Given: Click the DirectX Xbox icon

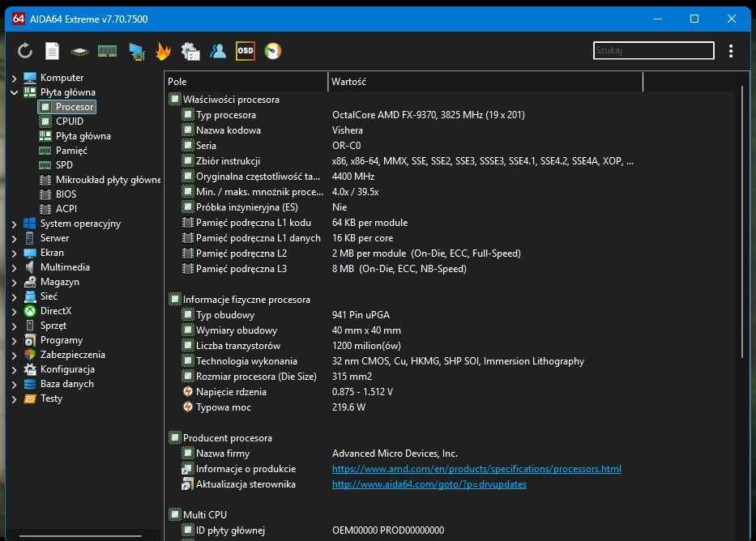Looking at the screenshot, I should pyautogui.click(x=30, y=311).
